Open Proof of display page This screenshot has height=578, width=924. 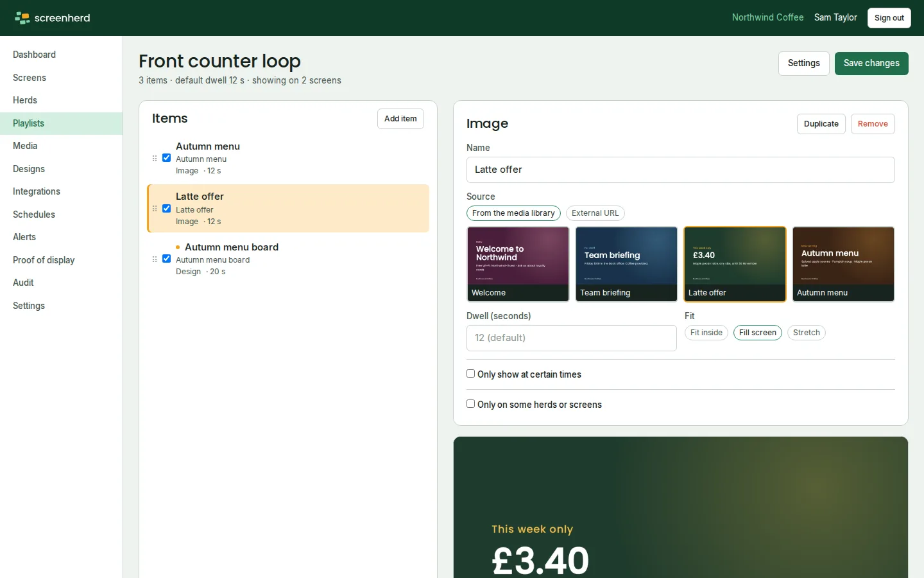pyautogui.click(x=61, y=260)
